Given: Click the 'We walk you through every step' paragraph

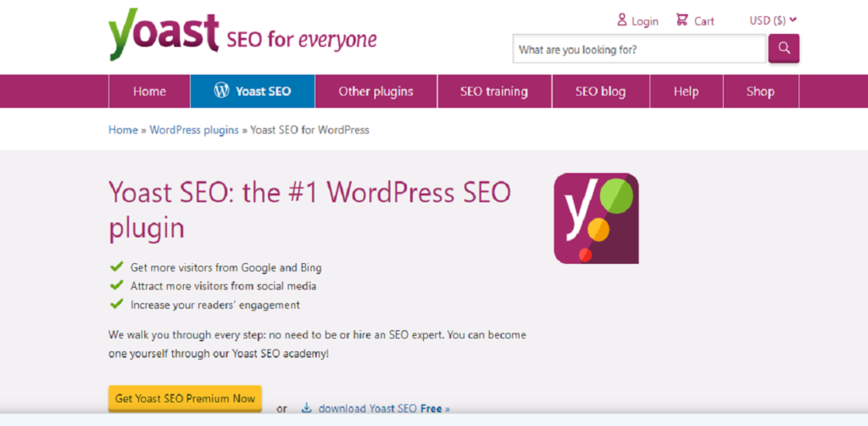Looking at the screenshot, I should [x=317, y=344].
